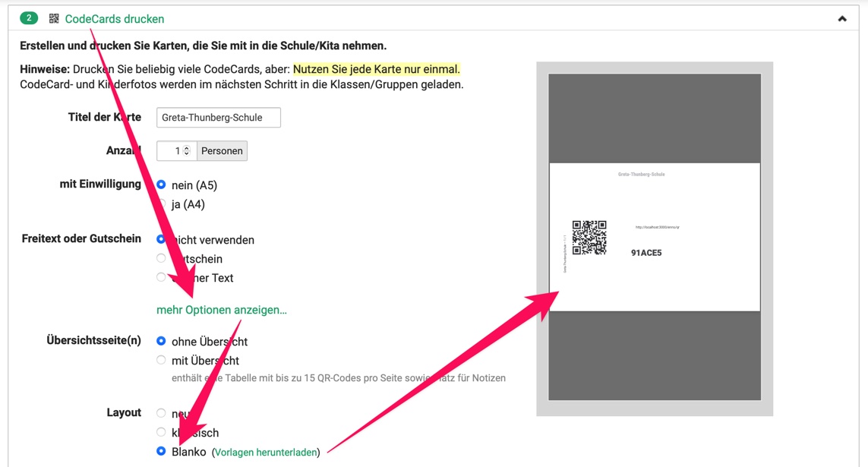The image size is (868, 467).
Task: Select the klassisch layout option
Action: (x=161, y=432)
